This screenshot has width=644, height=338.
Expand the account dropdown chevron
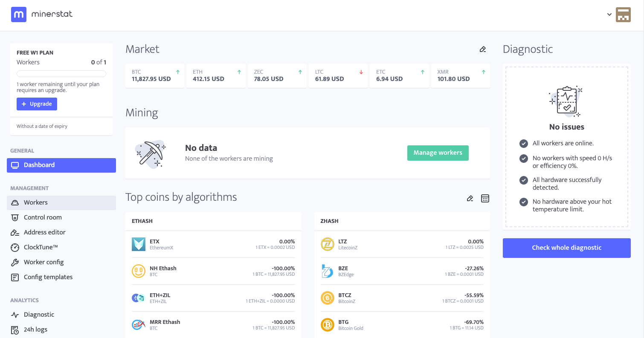pyautogui.click(x=609, y=14)
